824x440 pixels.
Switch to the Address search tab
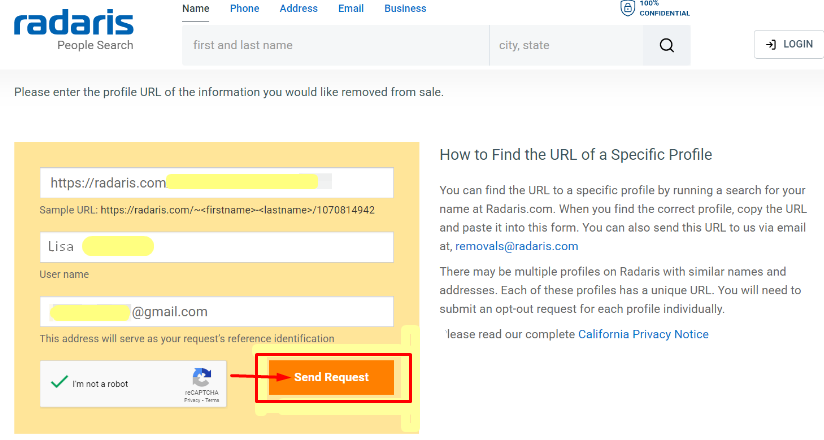point(298,8)
